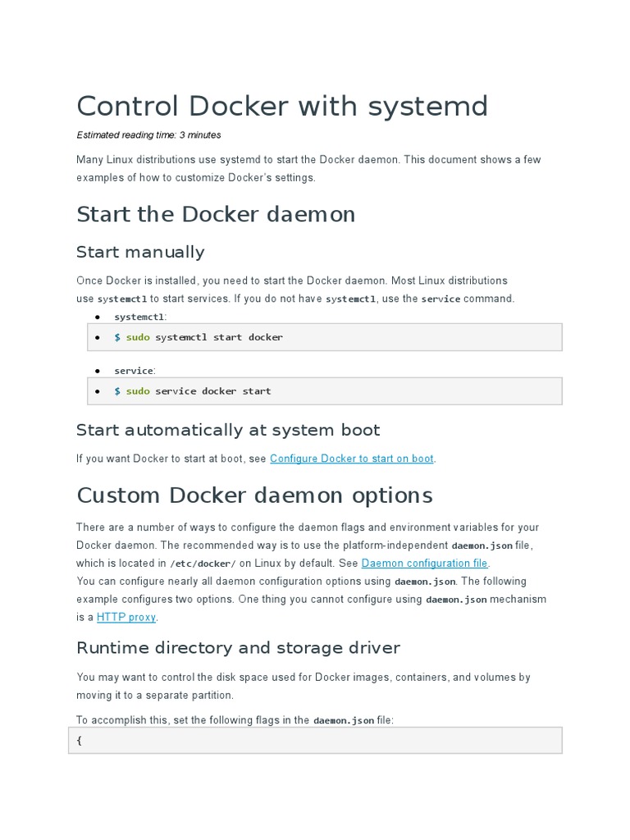Click the Start the Docker daemon heading
Screen dimensions: 630x840
click(216, 214)
